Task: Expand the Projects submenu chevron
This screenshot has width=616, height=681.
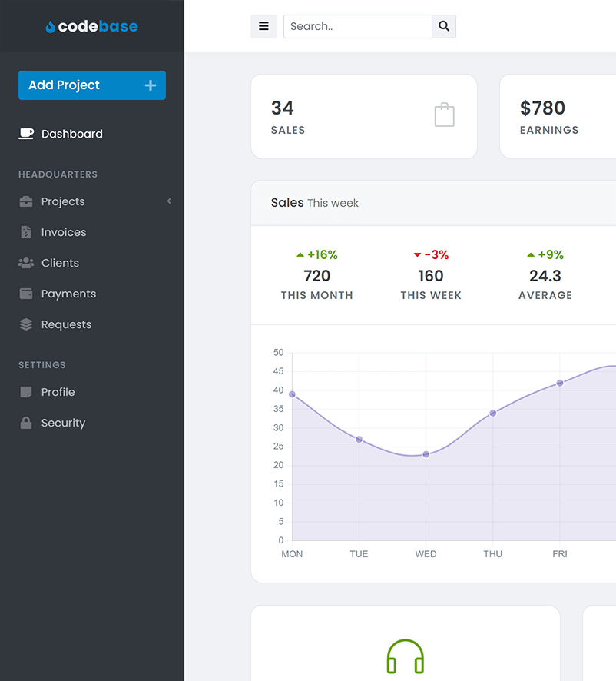Action: tap(169, 201)
